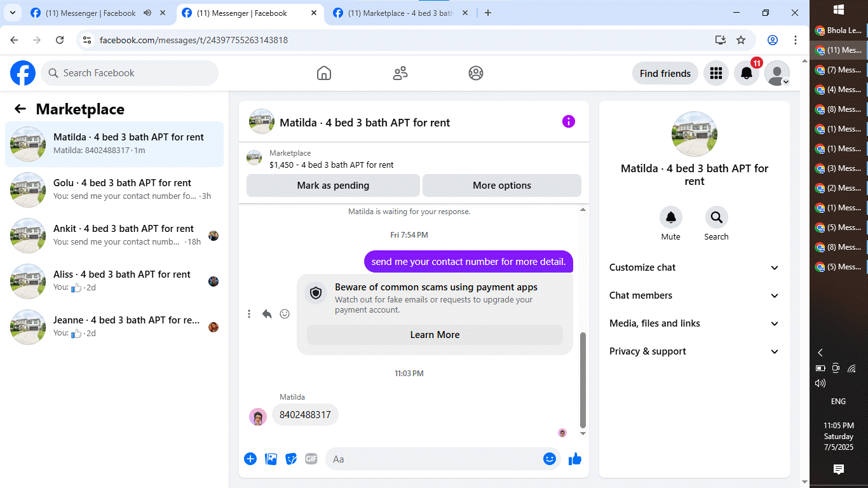Click the 8402488317 message bubble
The width and height of the screenshot is (868, 488).
305,415
